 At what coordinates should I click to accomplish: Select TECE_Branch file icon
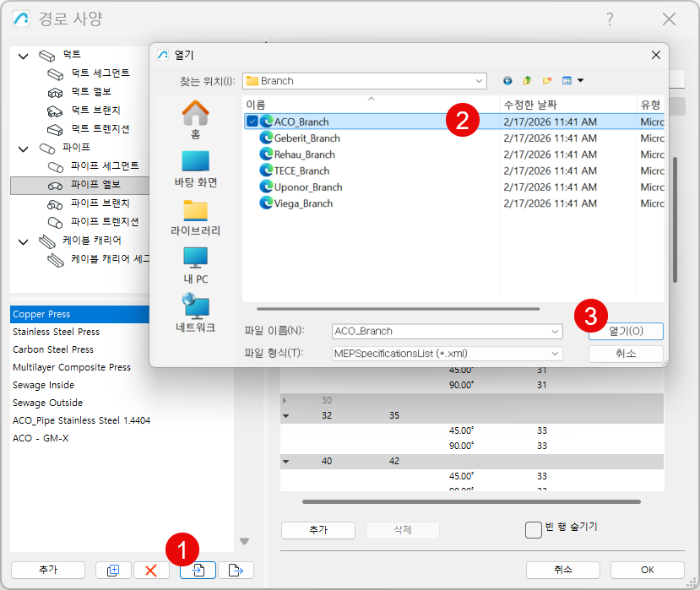(266, 171)
